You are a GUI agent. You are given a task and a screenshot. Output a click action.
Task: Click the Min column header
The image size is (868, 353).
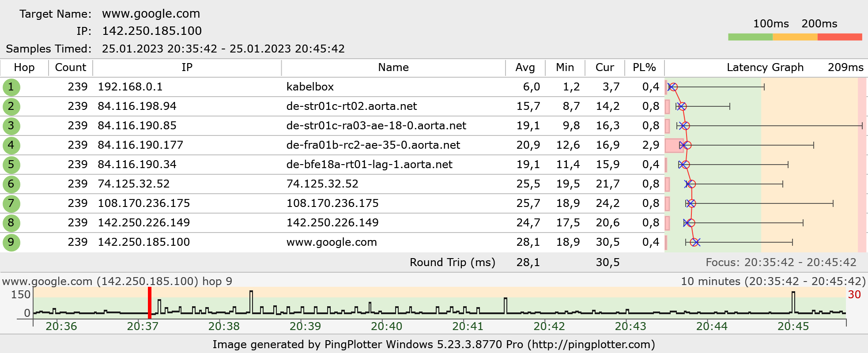tap(565, 68)
